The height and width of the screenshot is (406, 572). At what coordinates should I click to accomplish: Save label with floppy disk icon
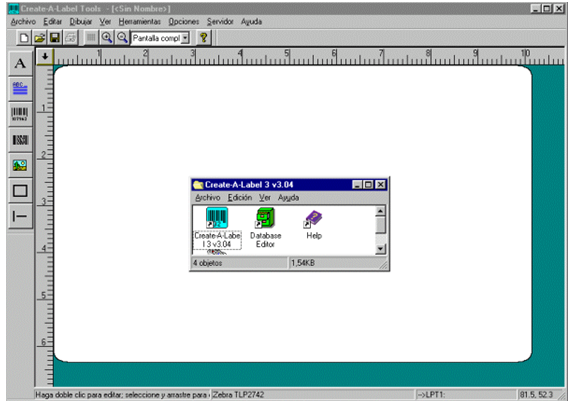(55, 38)
